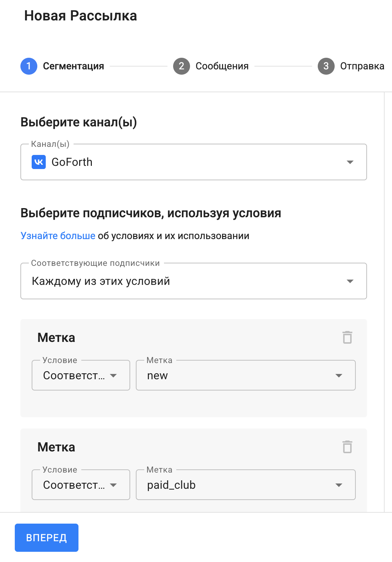Click step 3 circle icon
Viewport: 392px width, 562px height.
coord(326,66)
